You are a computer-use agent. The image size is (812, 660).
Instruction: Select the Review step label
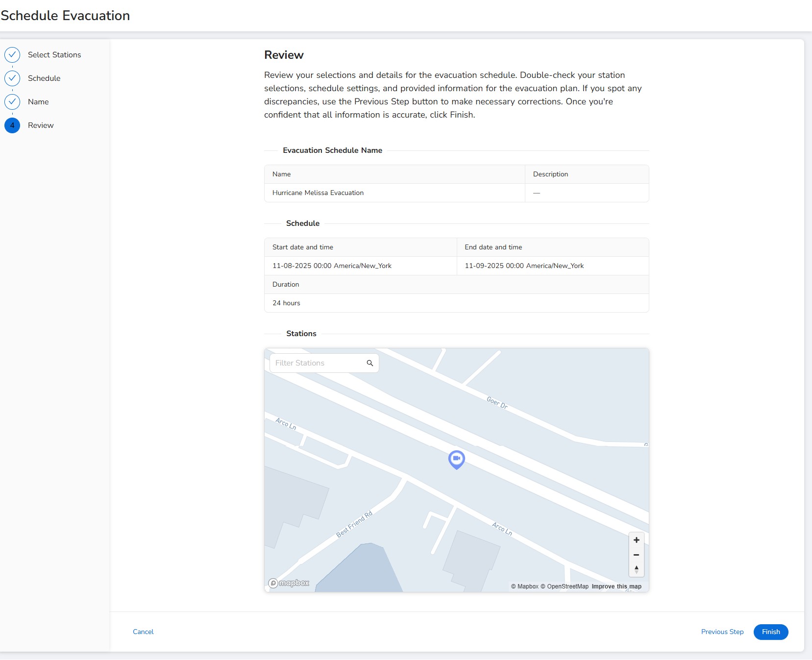[x=41, y=125]
